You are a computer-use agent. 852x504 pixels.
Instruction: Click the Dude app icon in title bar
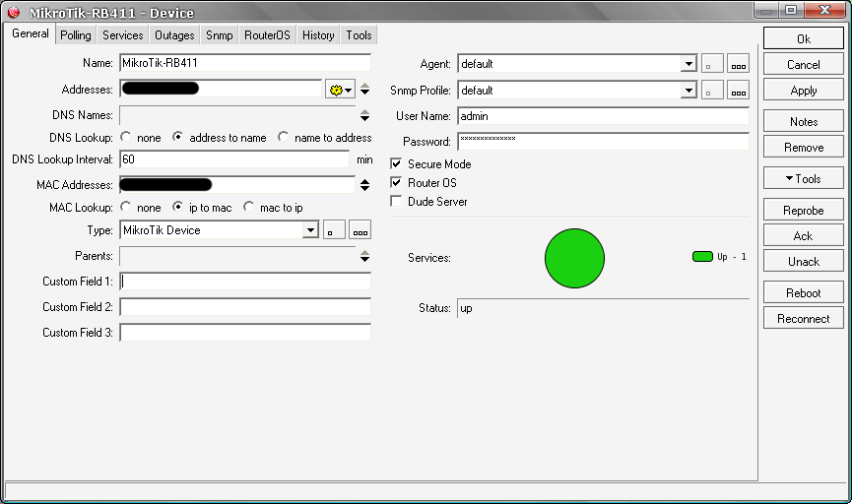point(14,12)
